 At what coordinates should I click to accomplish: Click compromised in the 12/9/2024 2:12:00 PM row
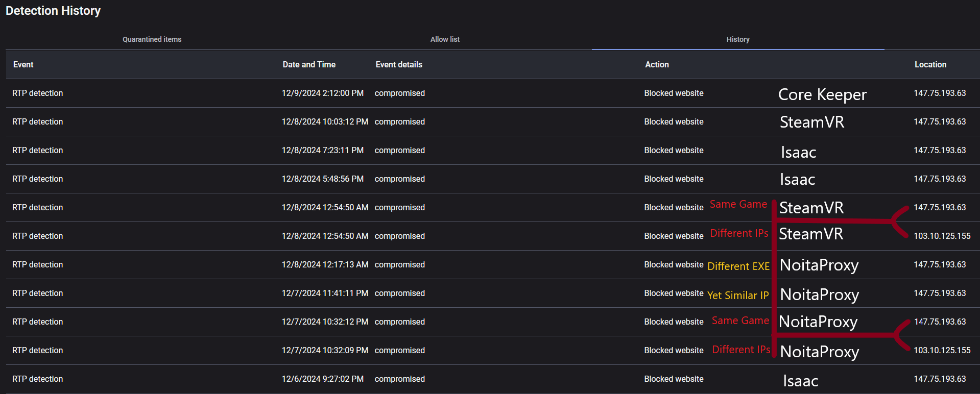[400, 93]
